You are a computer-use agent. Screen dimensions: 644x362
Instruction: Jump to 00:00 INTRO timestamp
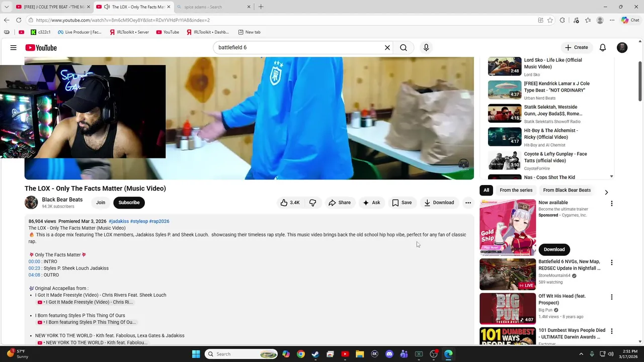(34, 261)
